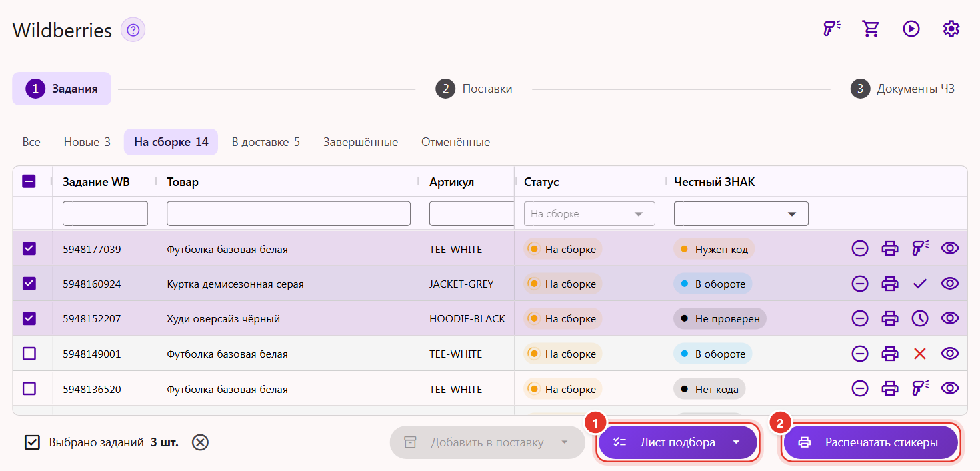Switch to the Новые tab
The height and width of the screenshot is (471, 980).
[87, 142]
